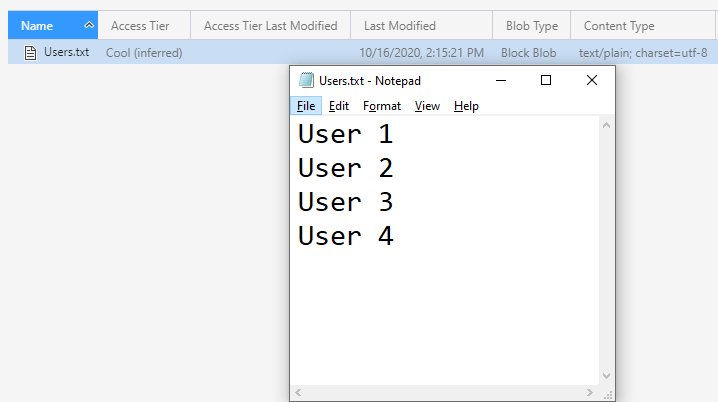This screenshot has width=718, height=402.
Task: Click the vertical scrollbar up arrow
Action: [x=606, y=125]
